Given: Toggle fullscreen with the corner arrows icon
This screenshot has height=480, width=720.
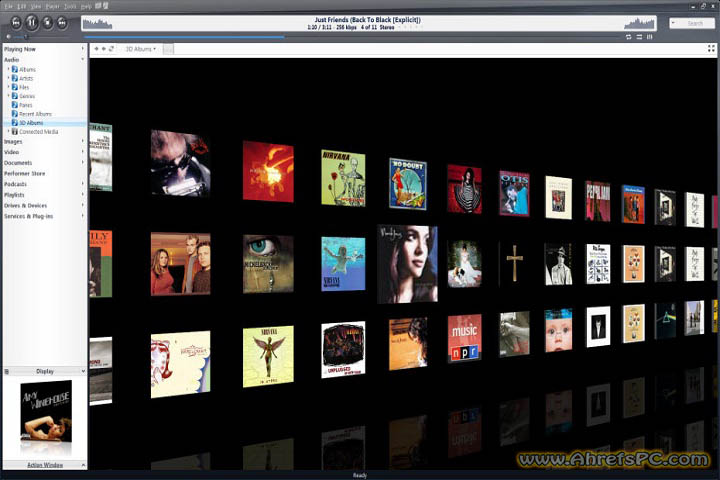Looking at the screenshot, I should [711, 49].
